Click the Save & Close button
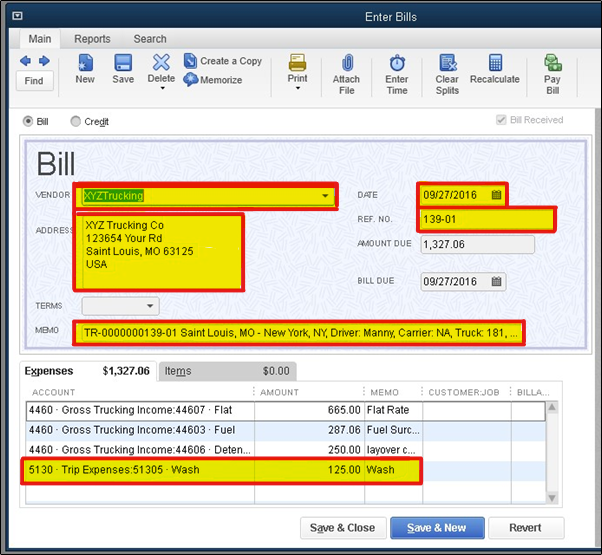Screen dimensions: 602x555 point(342,528)
